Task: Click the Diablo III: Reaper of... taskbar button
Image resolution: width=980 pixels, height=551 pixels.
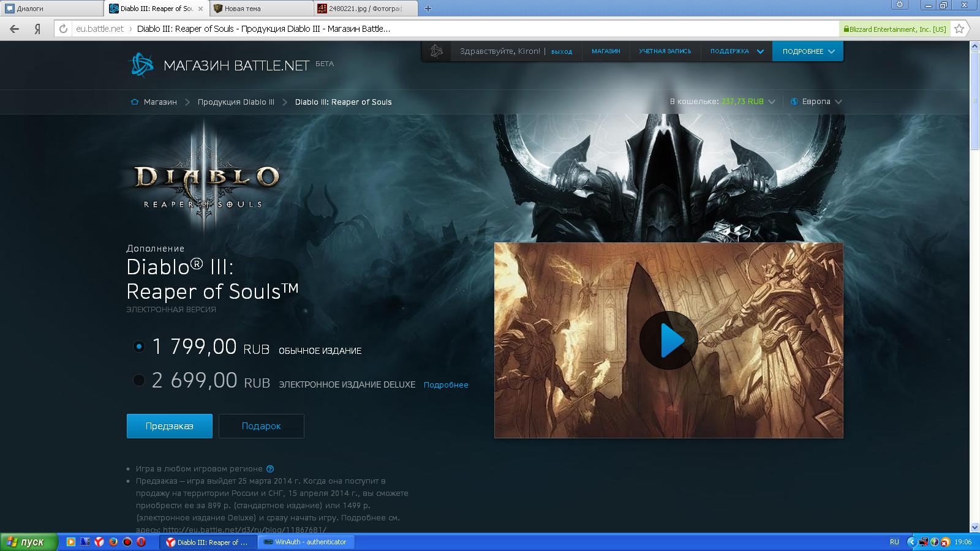Action: coord(208,542)
